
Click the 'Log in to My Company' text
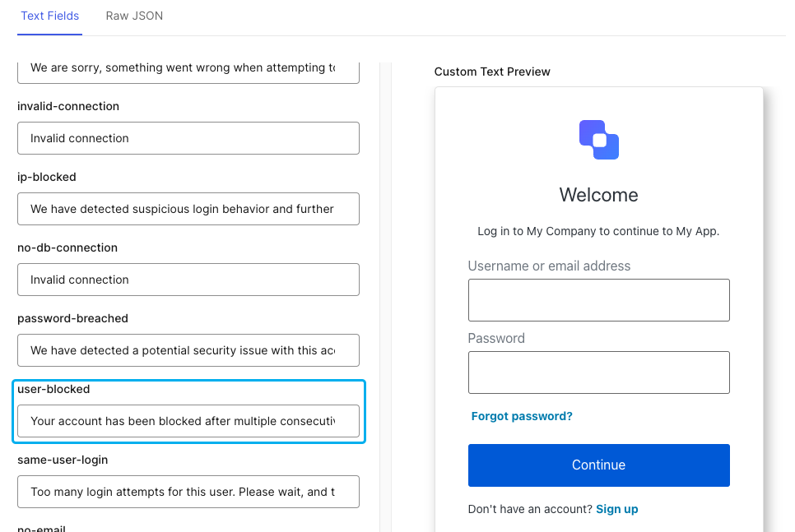pyautogui.click(x=598, y=231)
